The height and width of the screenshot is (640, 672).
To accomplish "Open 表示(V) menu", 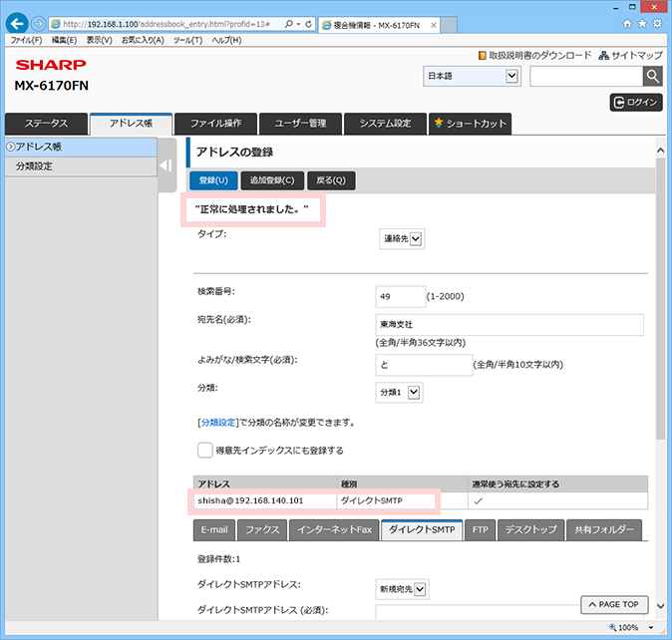I will 99,40.
